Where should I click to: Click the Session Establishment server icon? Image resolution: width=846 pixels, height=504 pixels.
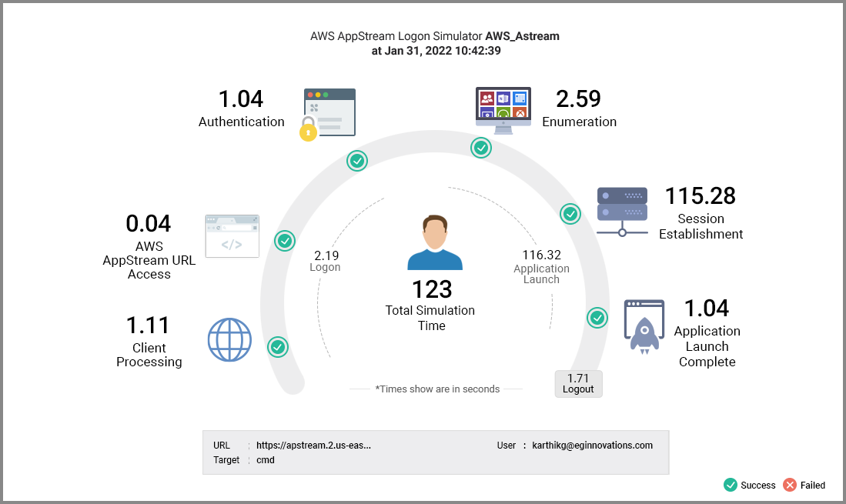click(622, 212)
